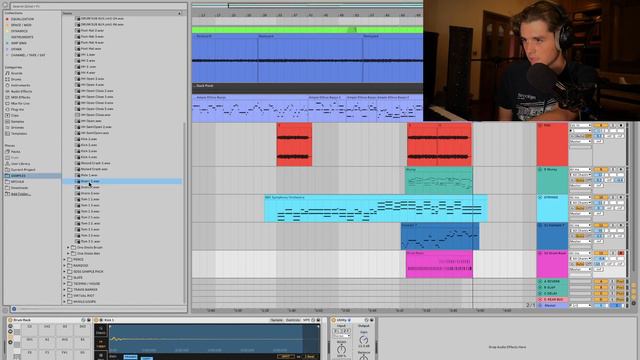The width and height of the screenshot is (640, 360).
Task: Deactivate the A REVERB return track
Action: click(x=600, y=282)
